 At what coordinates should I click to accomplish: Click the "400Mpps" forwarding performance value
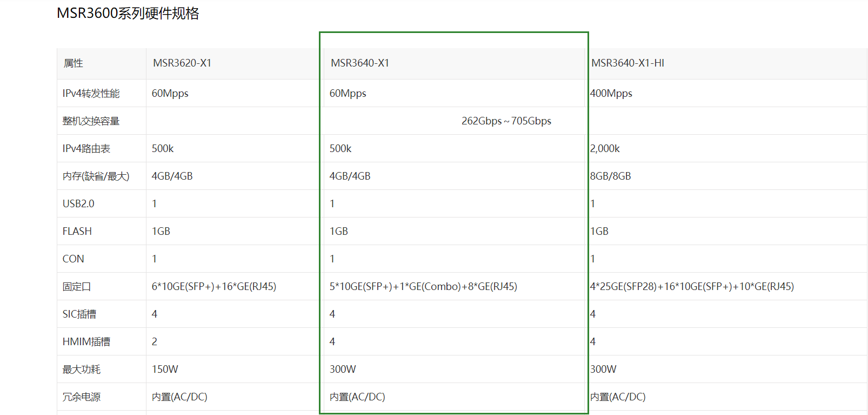point(611,94)
